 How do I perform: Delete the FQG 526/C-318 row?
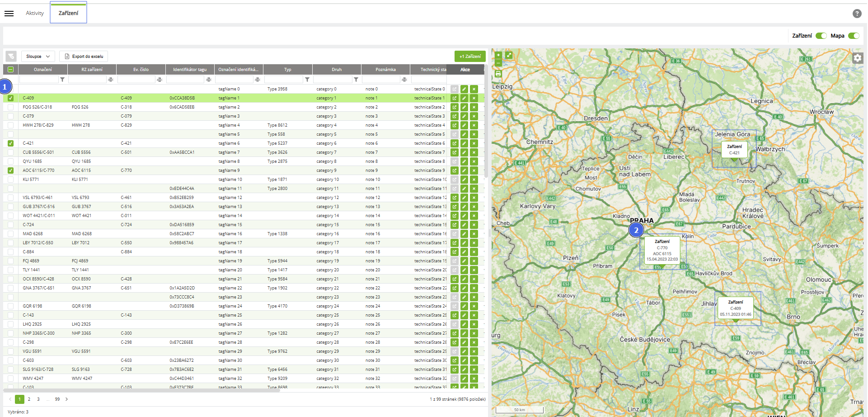click(474, 107)
